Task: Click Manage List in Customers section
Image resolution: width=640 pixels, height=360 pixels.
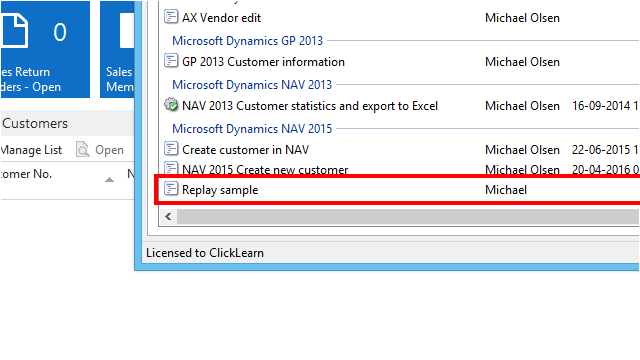Action: pos(31,150)
